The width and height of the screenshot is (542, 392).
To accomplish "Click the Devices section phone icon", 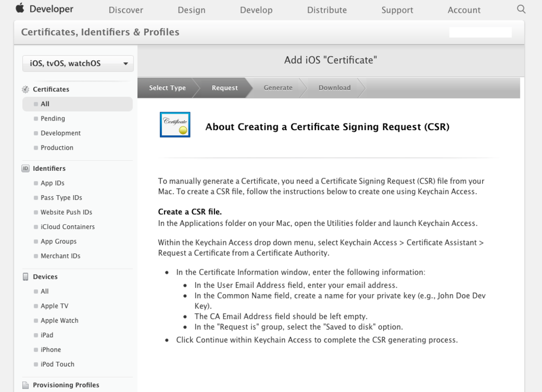I will tap(25, 277).
